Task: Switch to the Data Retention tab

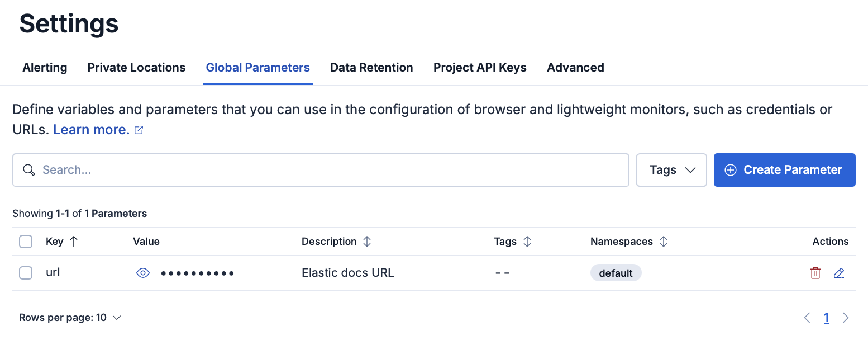Action: click(x=371, y=67)
